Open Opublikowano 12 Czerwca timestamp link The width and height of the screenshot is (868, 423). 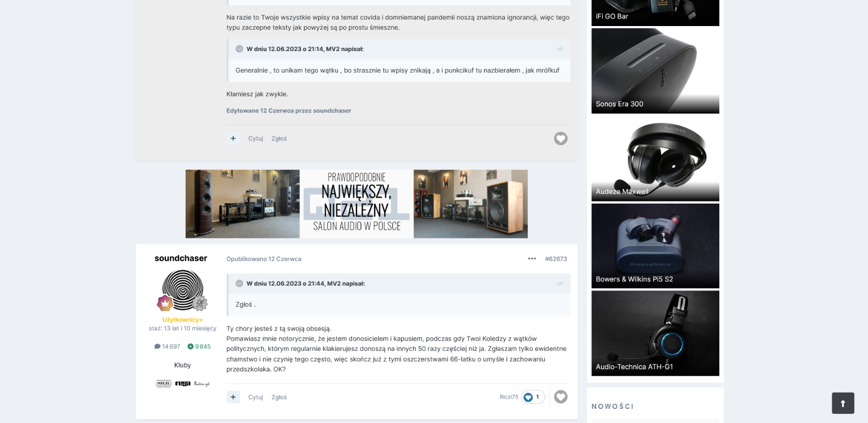pos(264,259)
